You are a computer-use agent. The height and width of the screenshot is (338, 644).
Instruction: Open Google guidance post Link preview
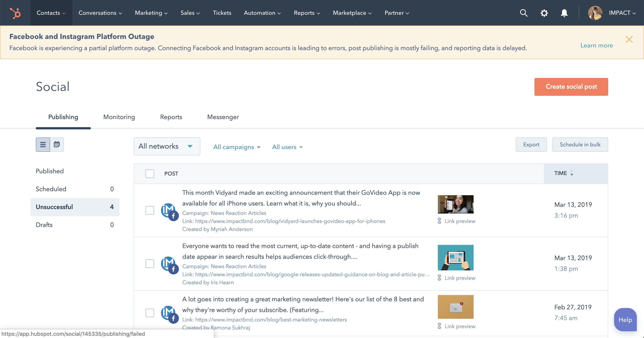tap(460, 278)
